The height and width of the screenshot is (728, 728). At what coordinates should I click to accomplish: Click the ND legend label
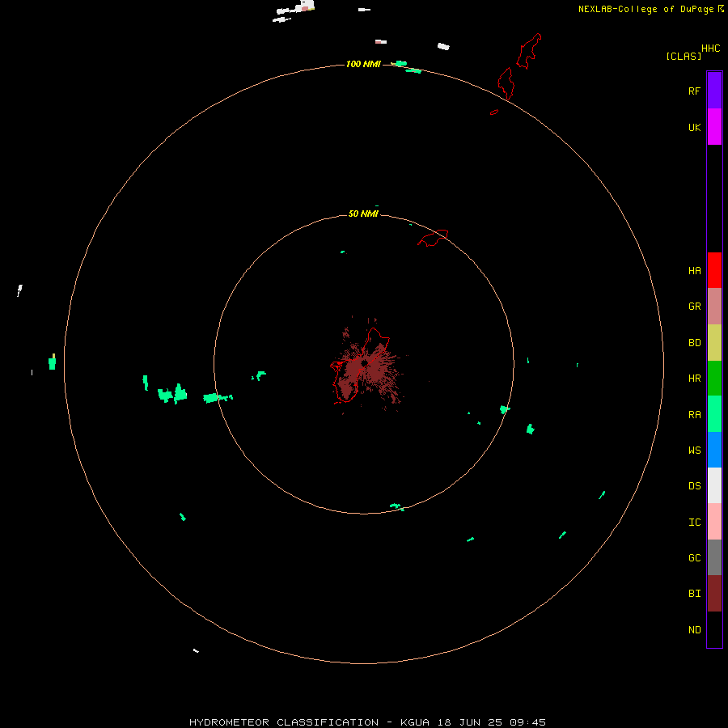pos(694,629)
